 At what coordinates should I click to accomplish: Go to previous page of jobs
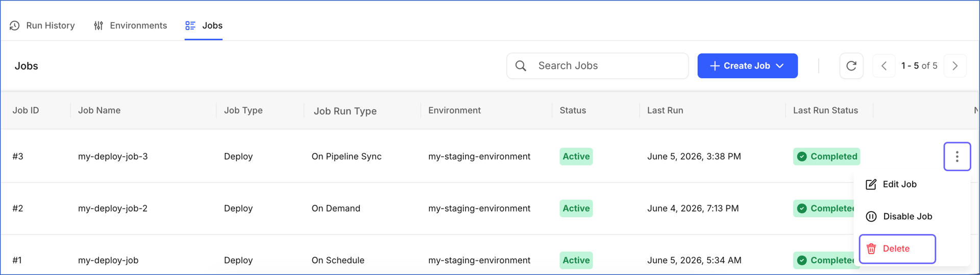(x=884, y=66)
